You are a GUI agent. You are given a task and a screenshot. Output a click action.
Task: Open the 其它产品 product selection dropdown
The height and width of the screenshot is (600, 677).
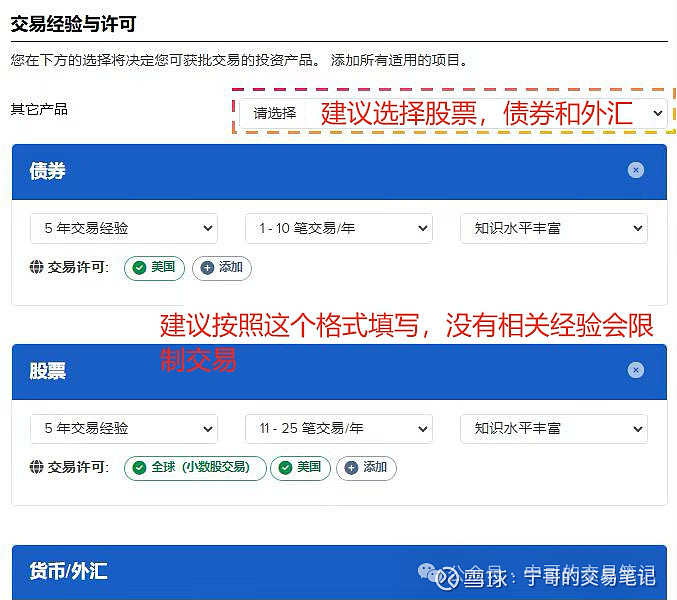[x=453, y=114]
